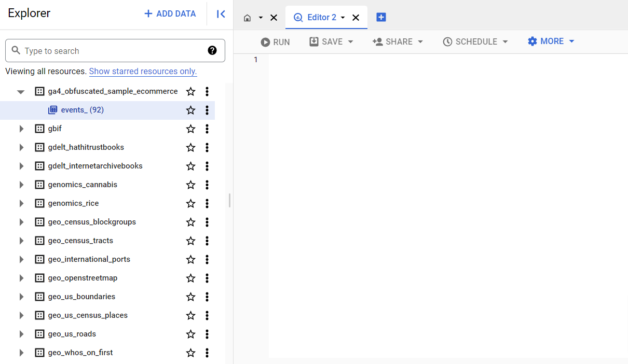Screen dimensions: 628x364
Task: Open actions menu for geo_us_census_places
Action: click(207, 315)
